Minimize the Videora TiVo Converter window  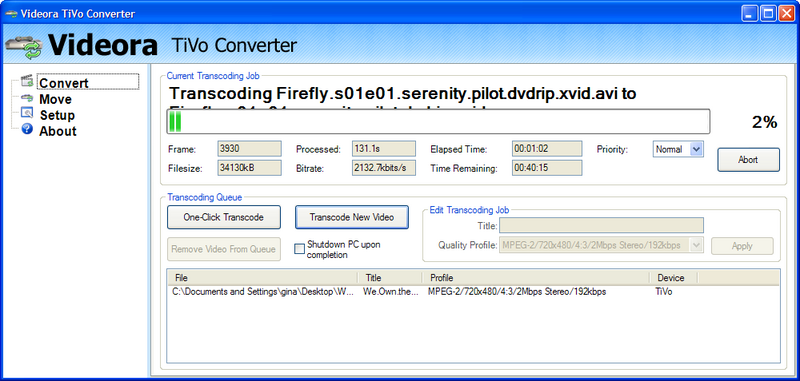[750, 14]
